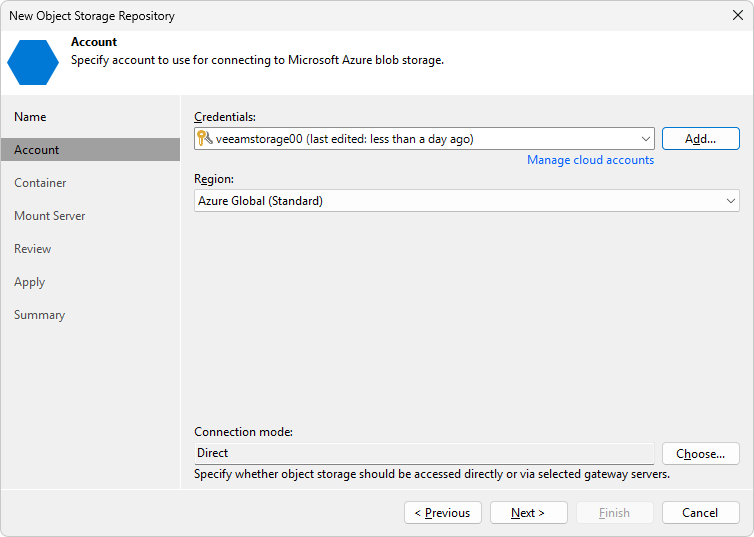Go back with the Previous button
Image resolution: width=754 pixels, height=537 pixels.
443,513
